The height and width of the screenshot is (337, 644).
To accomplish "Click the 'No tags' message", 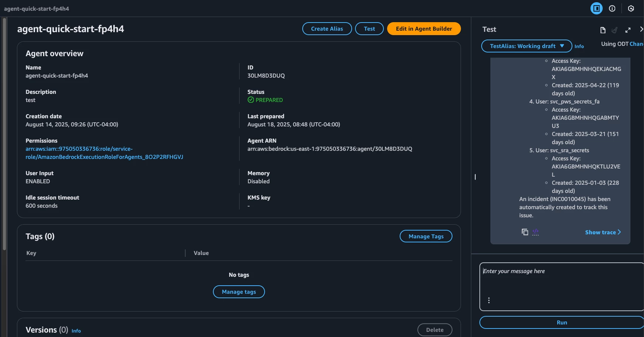I will click(x=239, y=275).
